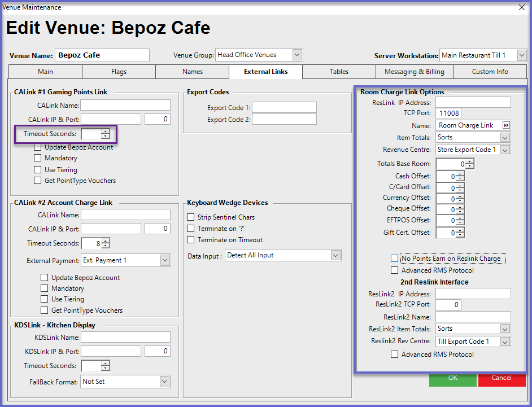
Task: Switch to Messaging & Billing tab
Action: 415,72
